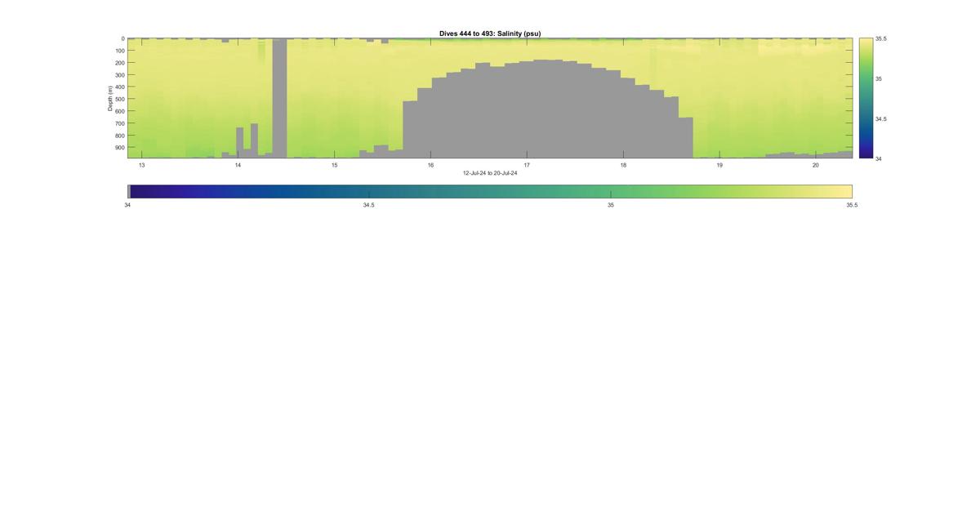Image resolution: width=980 pixels, height=508 pixels.
Task: Click the depth tick label '700'
Action: pyautogui.click(x=119, y=123)
